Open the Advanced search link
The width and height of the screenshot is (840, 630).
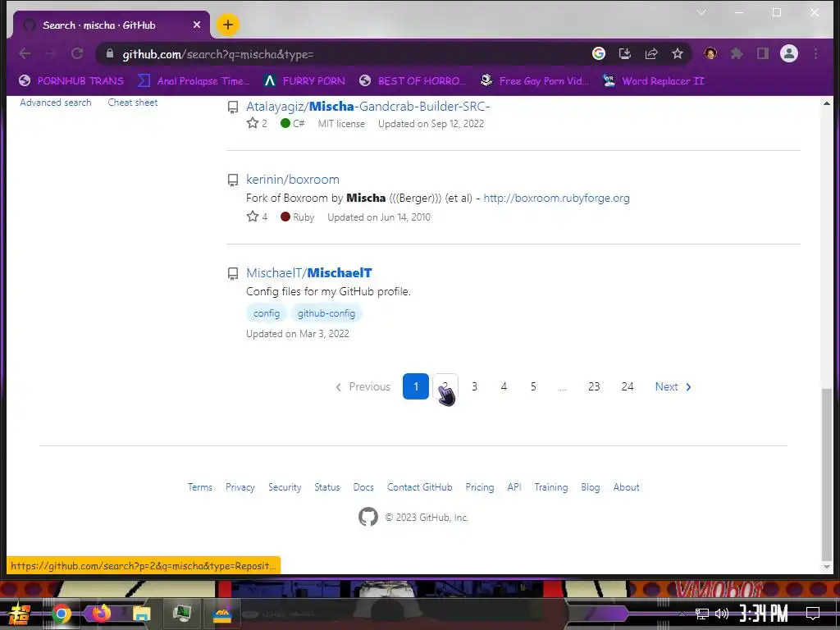coord(56,103)
